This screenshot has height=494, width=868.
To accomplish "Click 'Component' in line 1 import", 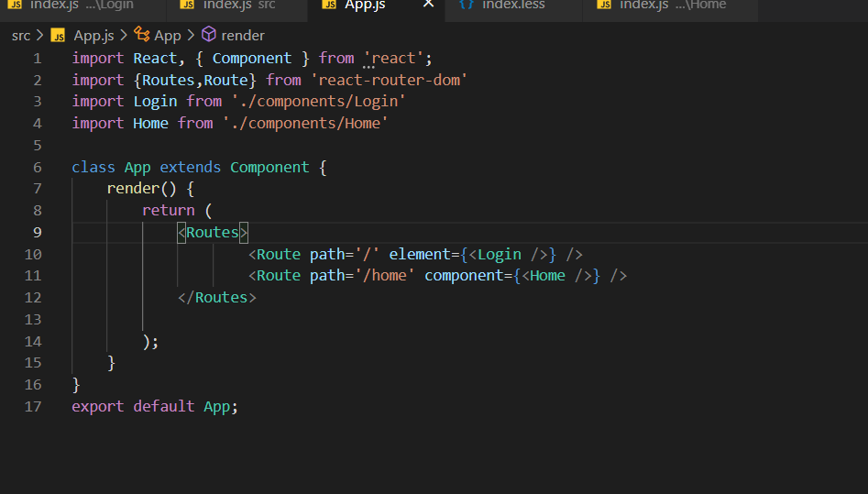I will coord(252,58).
